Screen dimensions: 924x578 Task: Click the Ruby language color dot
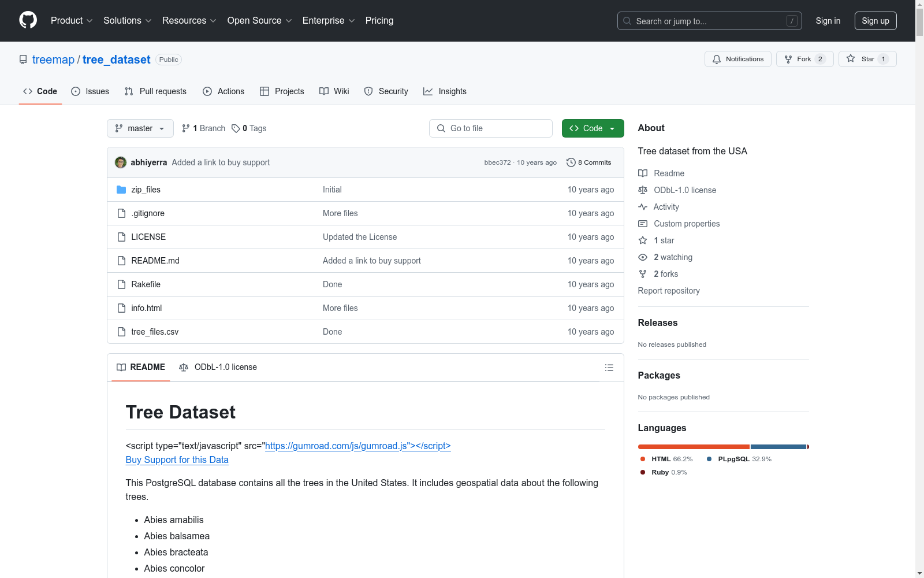point(643,472)
